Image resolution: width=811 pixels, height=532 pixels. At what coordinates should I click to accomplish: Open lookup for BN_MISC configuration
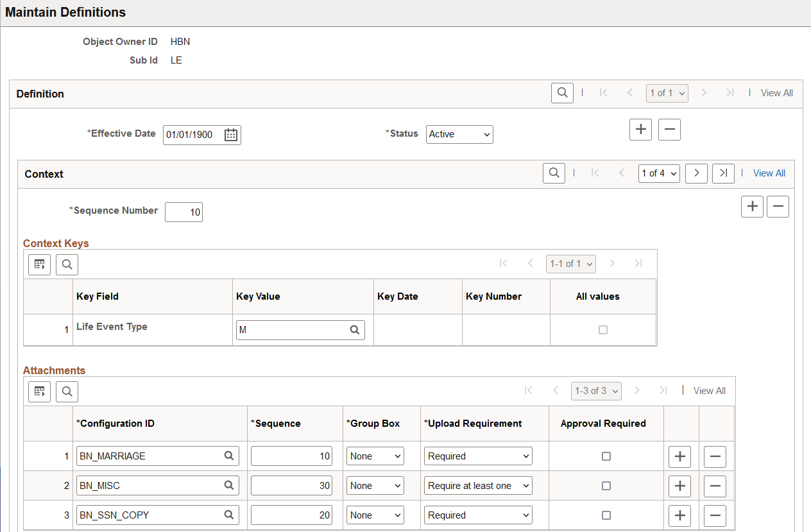(228, 486)
